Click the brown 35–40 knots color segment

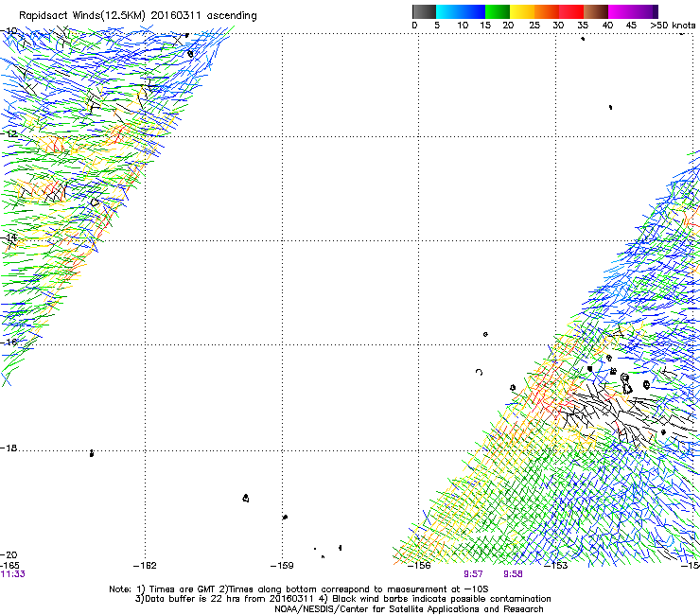[x=596, y=11]
